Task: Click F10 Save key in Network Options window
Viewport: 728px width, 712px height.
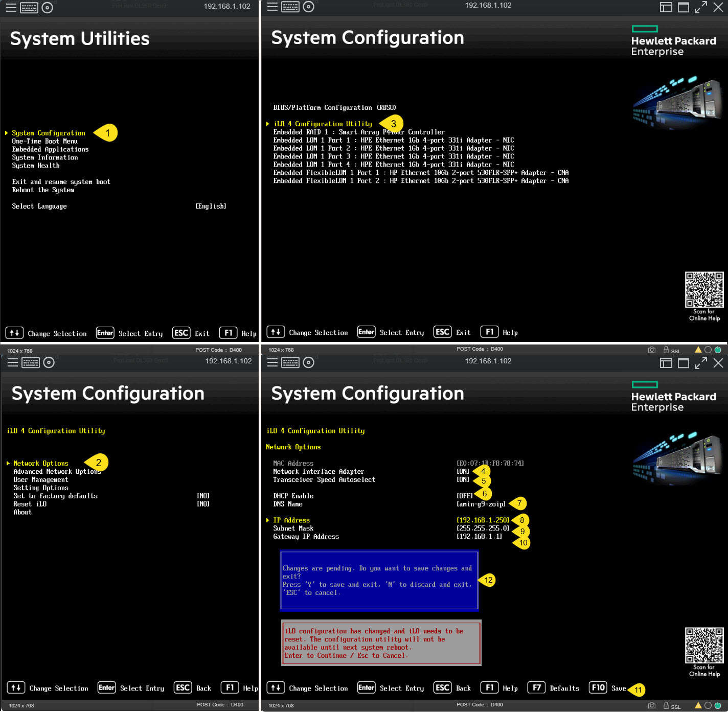Action: click(x=598, y=688)
